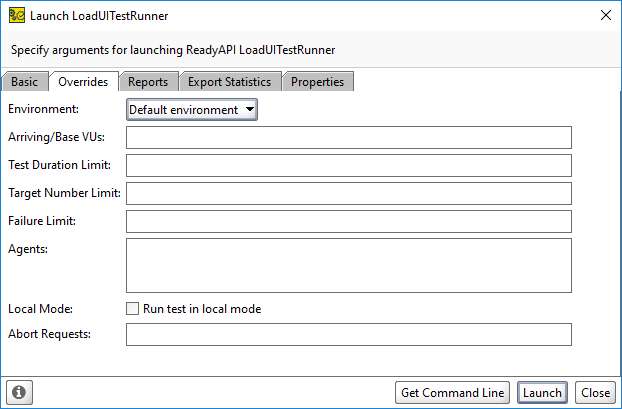Focus the Abort Requests input
Screen dimensions: 622x409
(348, 334)
